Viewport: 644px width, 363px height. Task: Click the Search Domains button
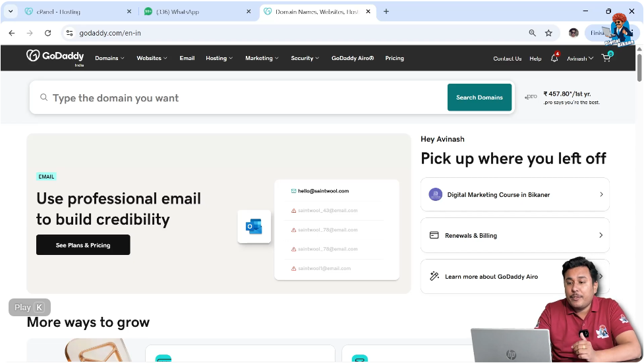pyautogui.click(x=479, y=98)
